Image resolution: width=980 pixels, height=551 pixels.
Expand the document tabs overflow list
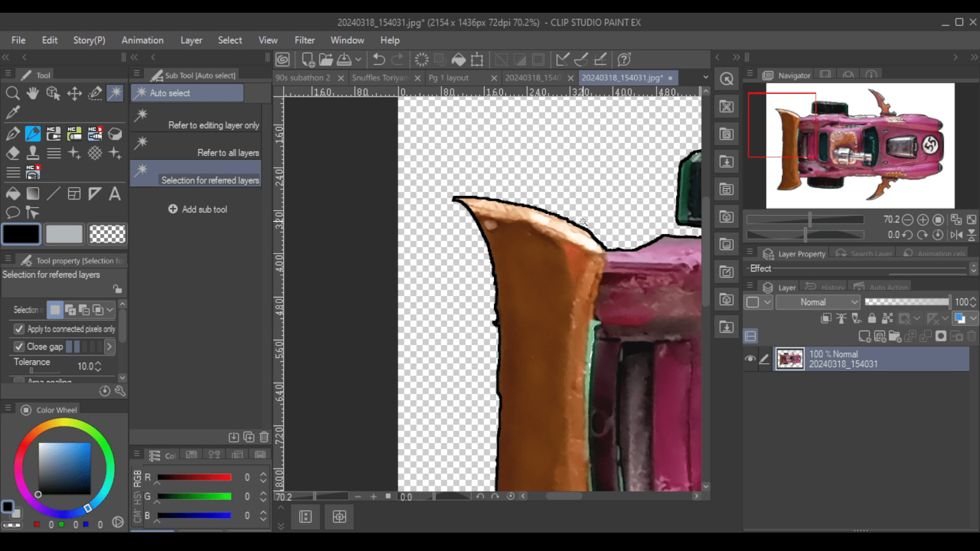(705, 78)
